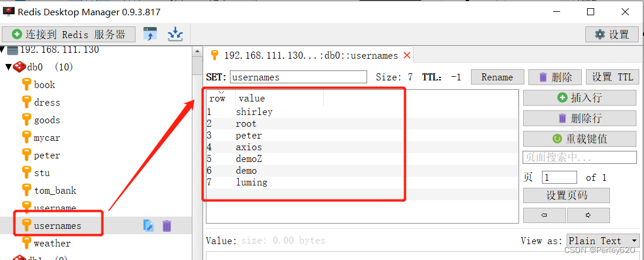Click the server icon for 192.168.111.130
This screenshot has height=260, width=644.
tap(13, 50)
